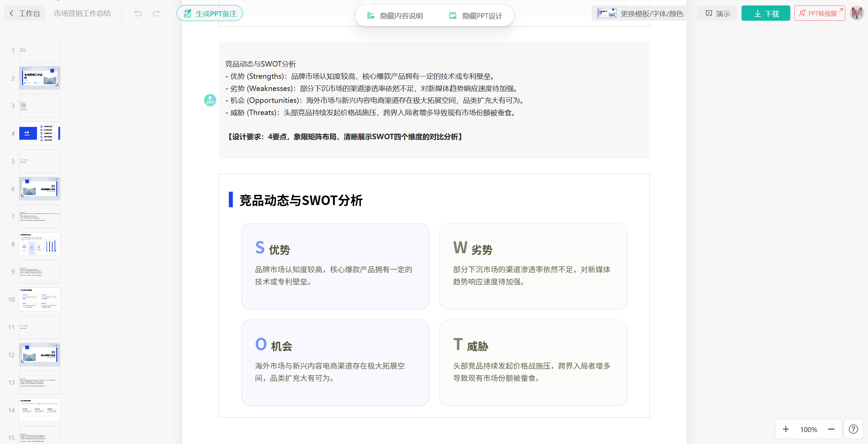Click 生成PPT备注 button
Image resolution: width=868 pixels, height=444 pixels.
coord(210,14)
